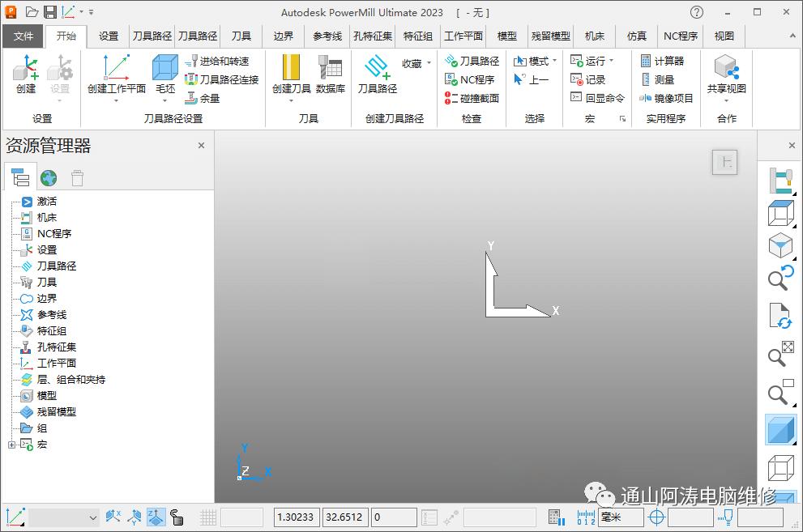Click the 上 view orientation button in viewport
This screenshot has height=532, width=803.
tap(724, 163)
